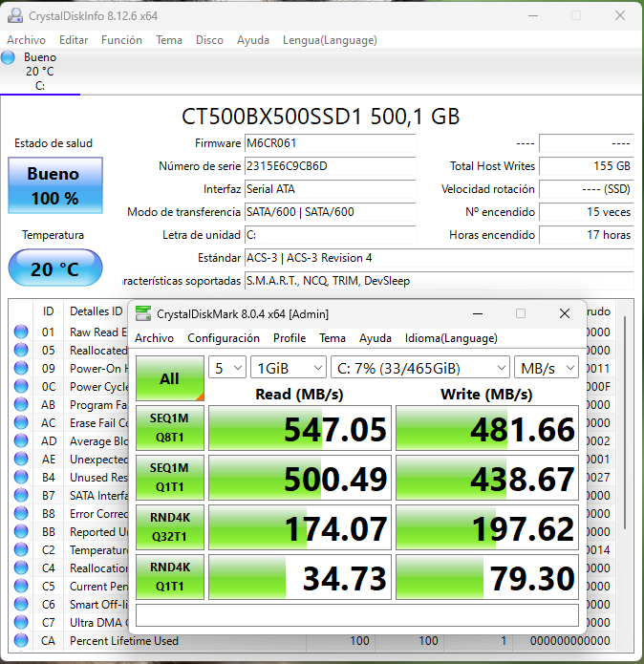
Task: Start the SEQ1M Q8T1 benchmark test
Action: [169, 428]
